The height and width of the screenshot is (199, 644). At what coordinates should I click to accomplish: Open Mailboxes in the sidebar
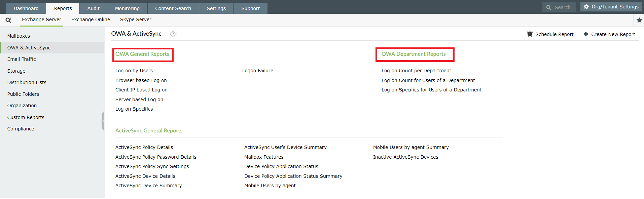click(19, 36)
